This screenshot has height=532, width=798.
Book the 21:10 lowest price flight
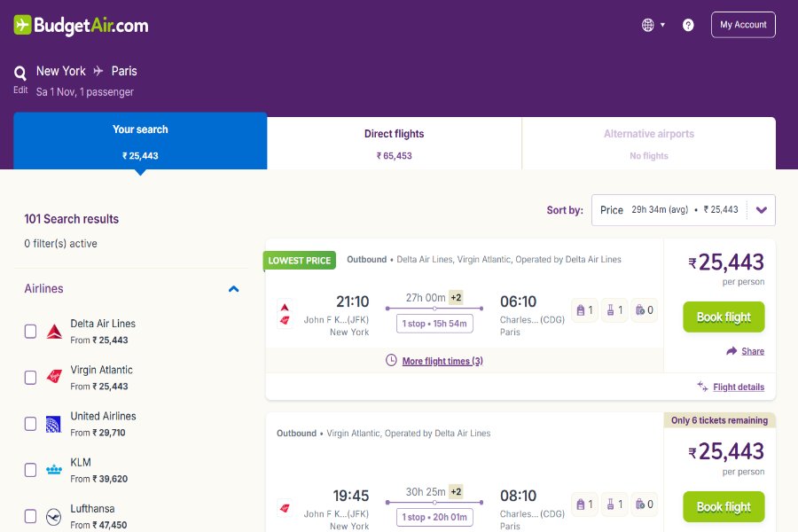click(724, 317)
